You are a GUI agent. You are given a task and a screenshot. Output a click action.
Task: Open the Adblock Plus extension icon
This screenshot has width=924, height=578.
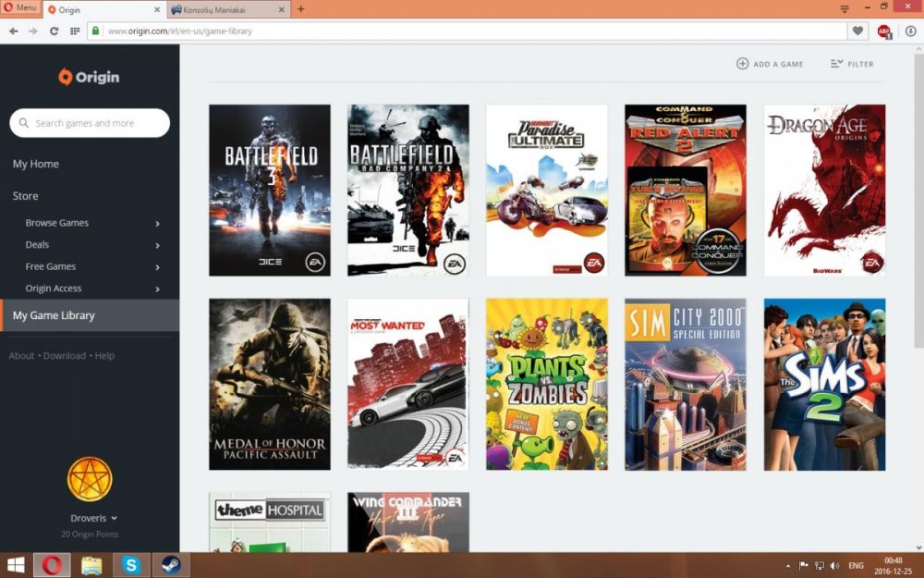point(884,31)
